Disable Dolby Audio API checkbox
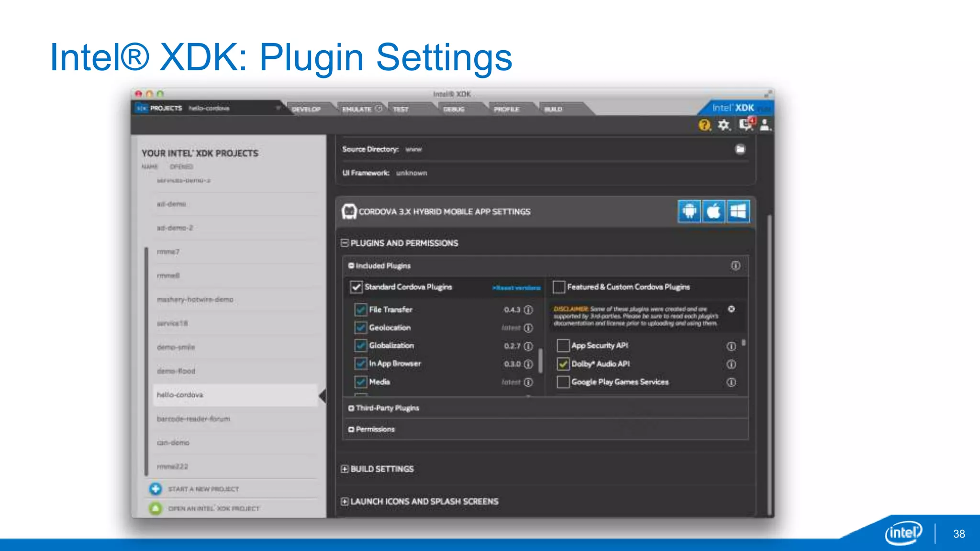Screen dimensions: 980x551 click(563, 364)
